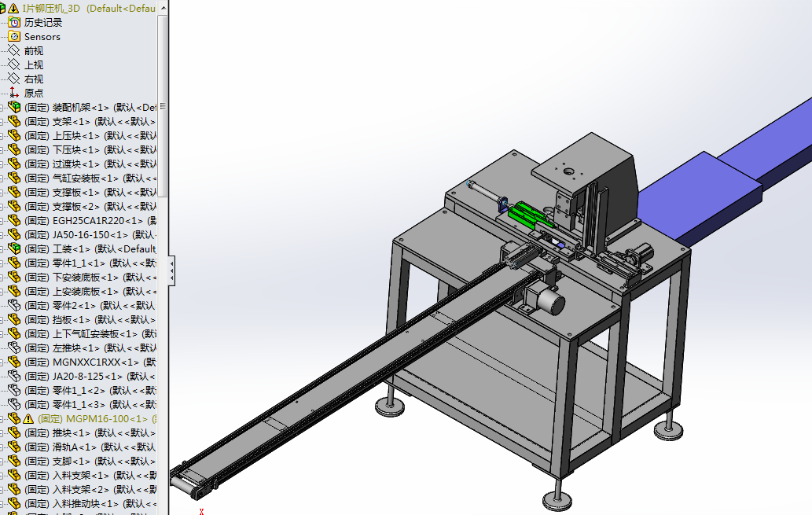The image size is (812, 515).
Task: Select the tree row '下压块<1>'
Action: click(x=79, y=149)
